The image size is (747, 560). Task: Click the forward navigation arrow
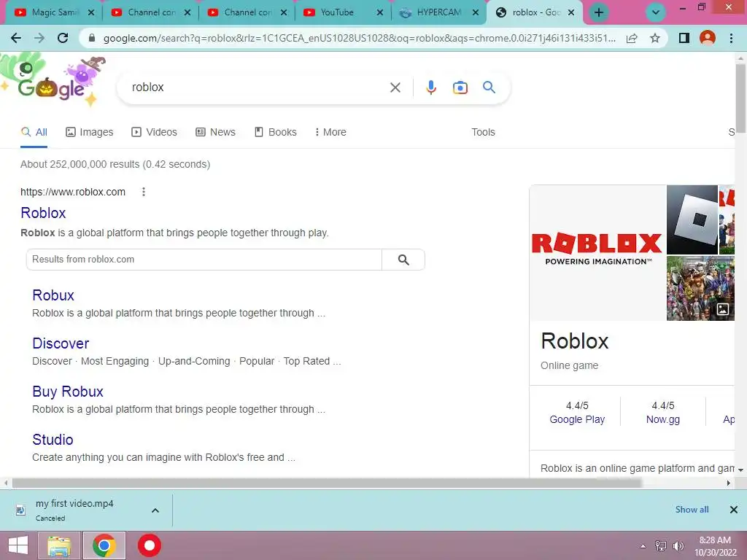coord(39,38)
